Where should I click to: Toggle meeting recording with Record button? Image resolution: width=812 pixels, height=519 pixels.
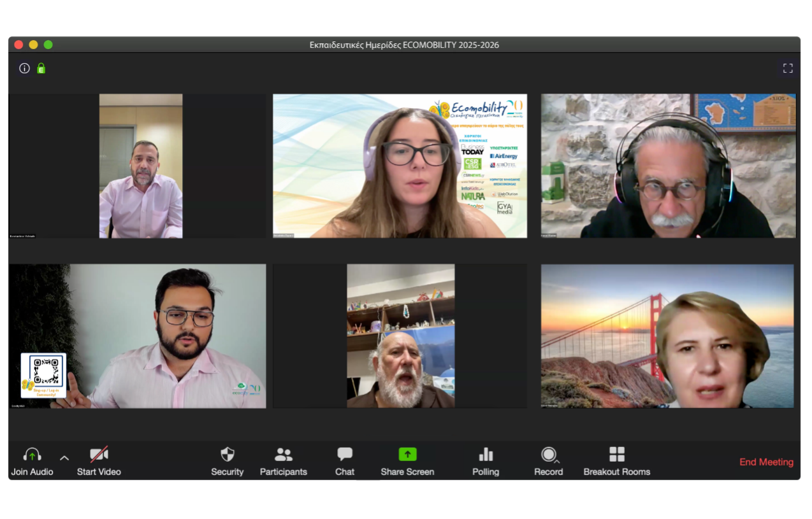coord(547,455)
